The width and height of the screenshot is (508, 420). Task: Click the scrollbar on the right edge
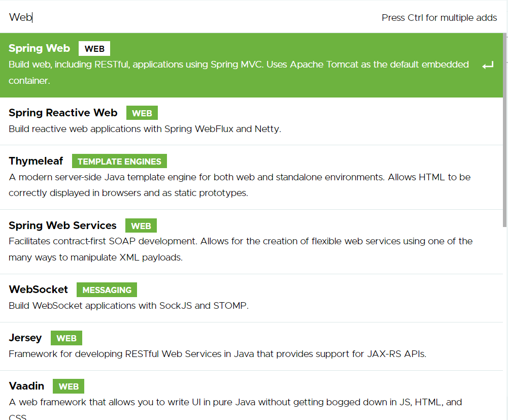tap(505, 127)
